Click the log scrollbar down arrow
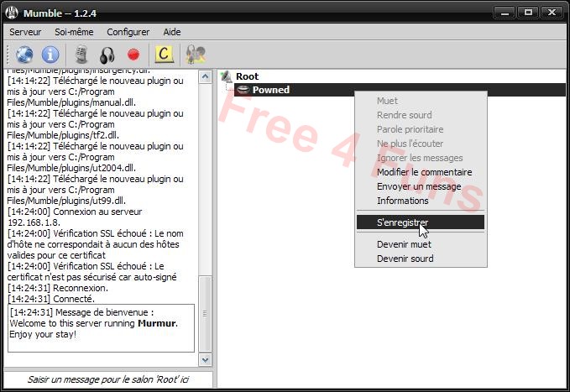This screenshot has width=570, height=392. [205, 360]
